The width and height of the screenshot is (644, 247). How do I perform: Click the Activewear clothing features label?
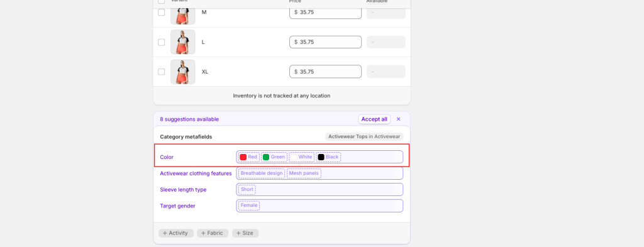pos(196,173)
